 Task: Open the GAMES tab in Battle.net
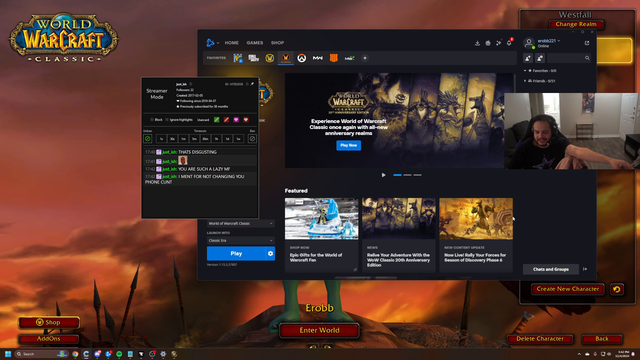(255, 43)
